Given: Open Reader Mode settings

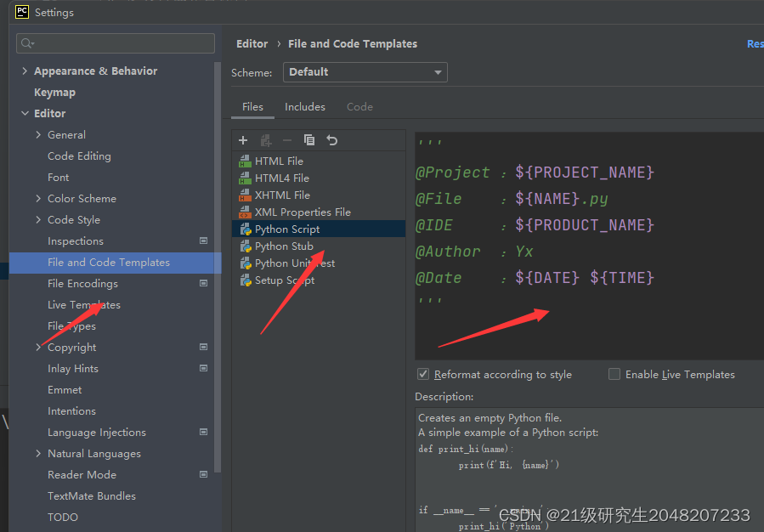Looking at the screenshot, I should [x=82, y=475].
